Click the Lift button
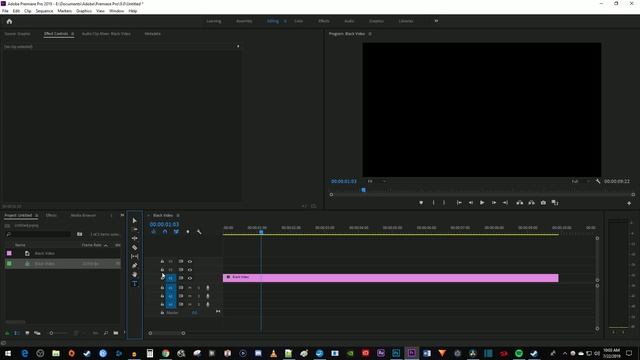The width and height of the screenshot is (640, 360). click(520, 202)
